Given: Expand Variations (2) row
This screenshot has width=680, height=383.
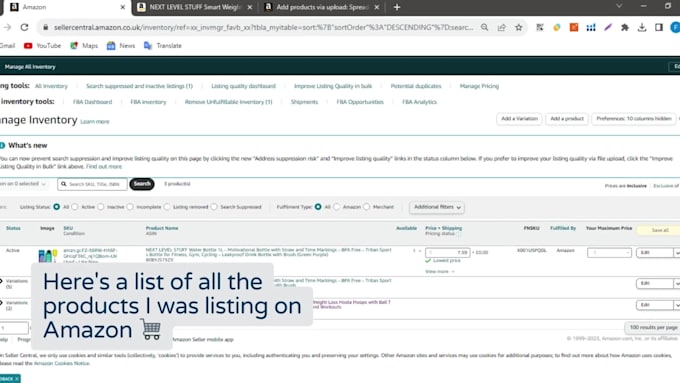Looking at the screenshot, I should point(2,303).
